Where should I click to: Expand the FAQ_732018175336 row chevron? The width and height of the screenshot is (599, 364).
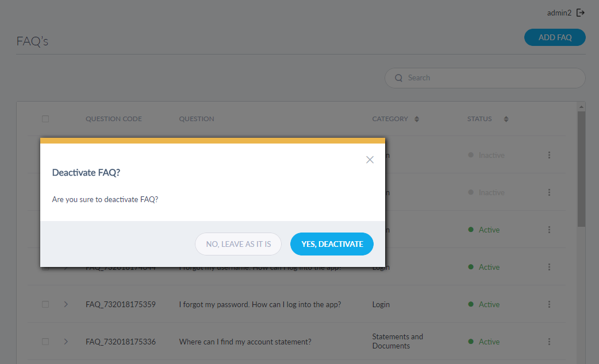coord(66,342)
